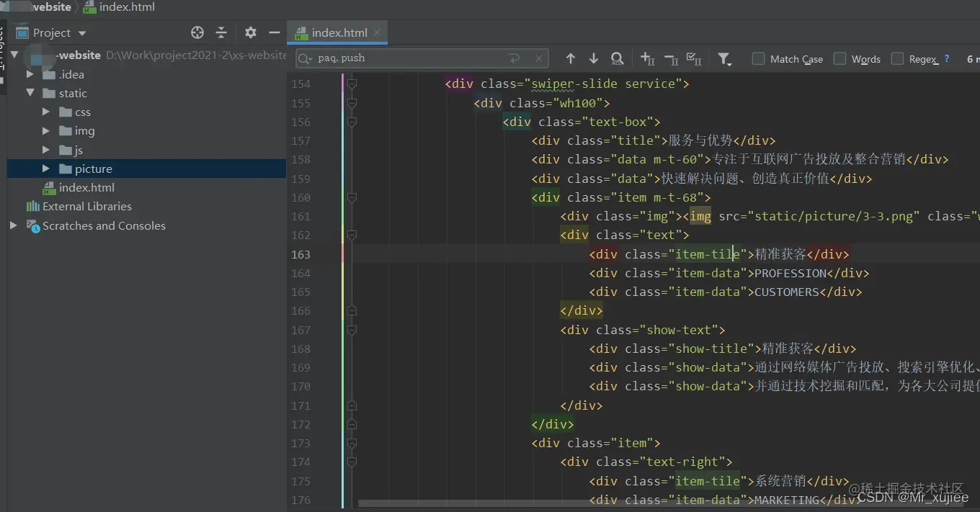The width and height of the screenshot is (980, 512).
Task: Open the search filter funnel icon
Action: click(724, 59)
